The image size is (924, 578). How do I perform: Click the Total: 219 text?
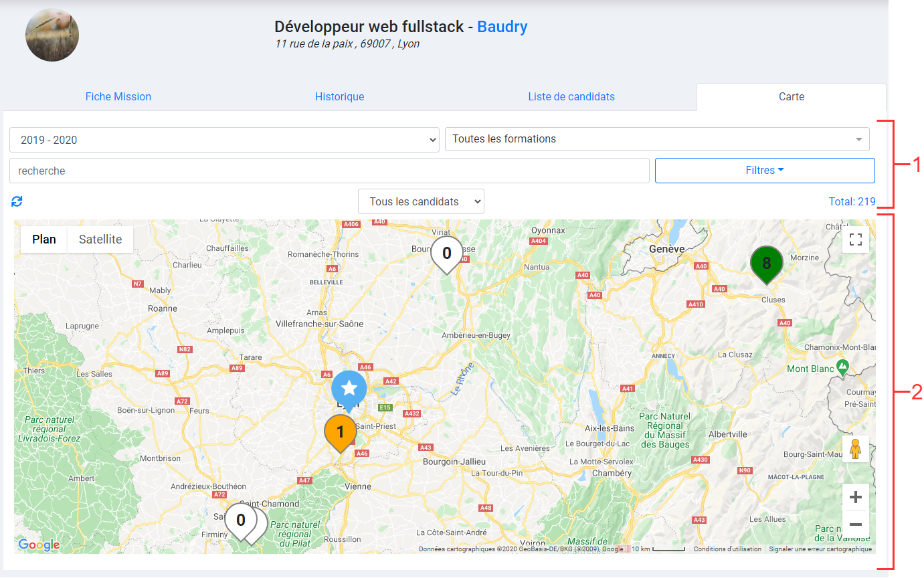pyautogui.click(x=852, y=201)
